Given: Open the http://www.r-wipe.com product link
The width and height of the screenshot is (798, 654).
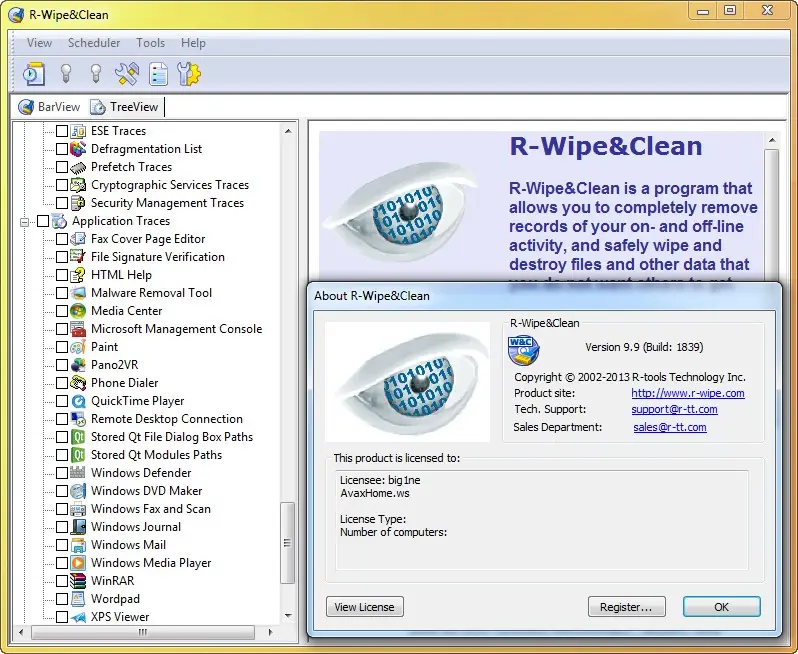Looking at the screenshot, I should [x=688, y=393].
